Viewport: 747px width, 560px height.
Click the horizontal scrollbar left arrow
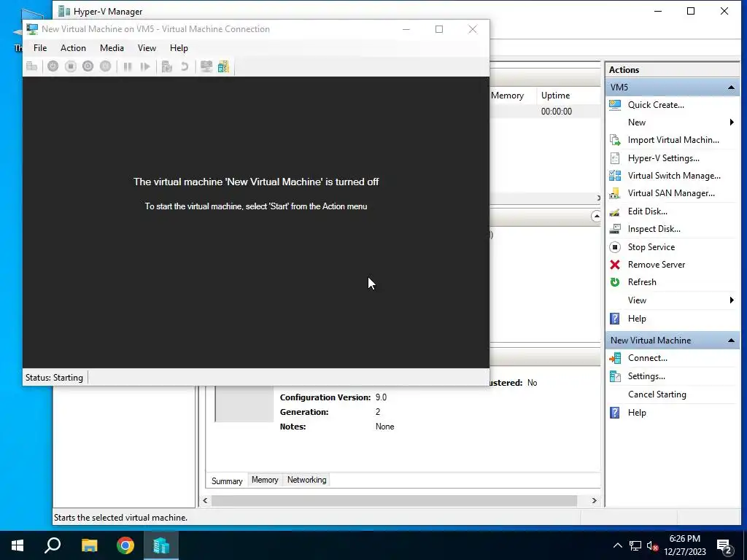click(x=205, y=500)
